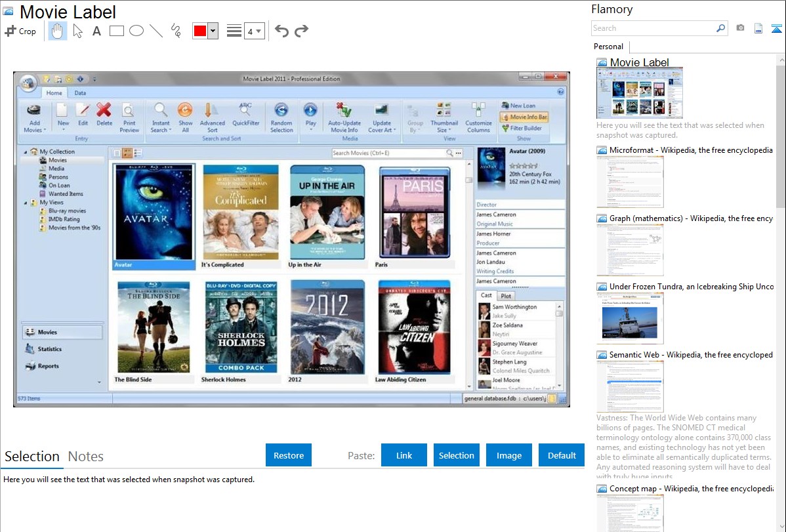Activate the hand pan tool
The width and height of the screenshot is (786, 532).
click(57, 31)
